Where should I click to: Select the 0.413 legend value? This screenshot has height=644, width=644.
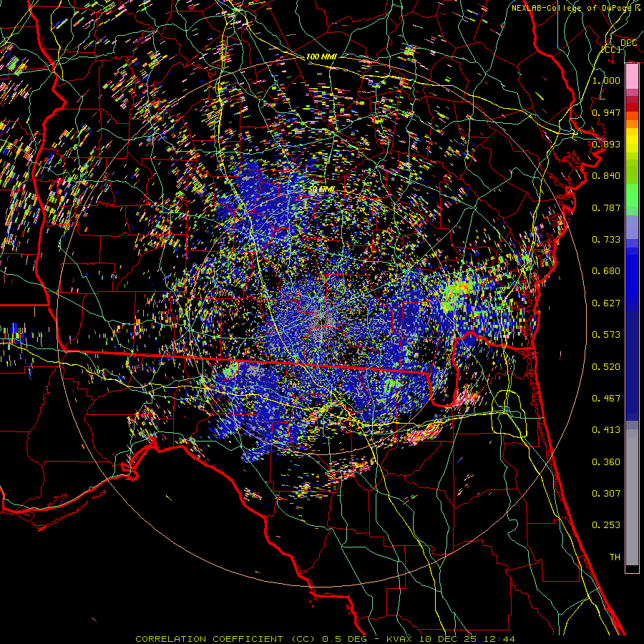tap(606, 430)
